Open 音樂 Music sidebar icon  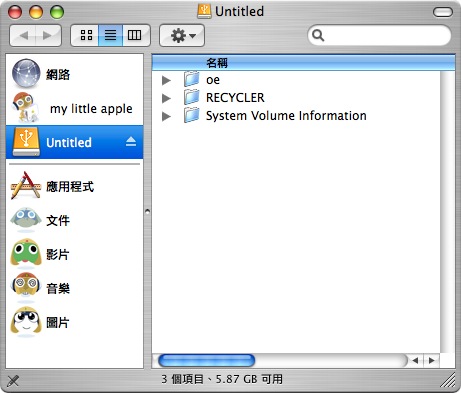click(26, 287)
